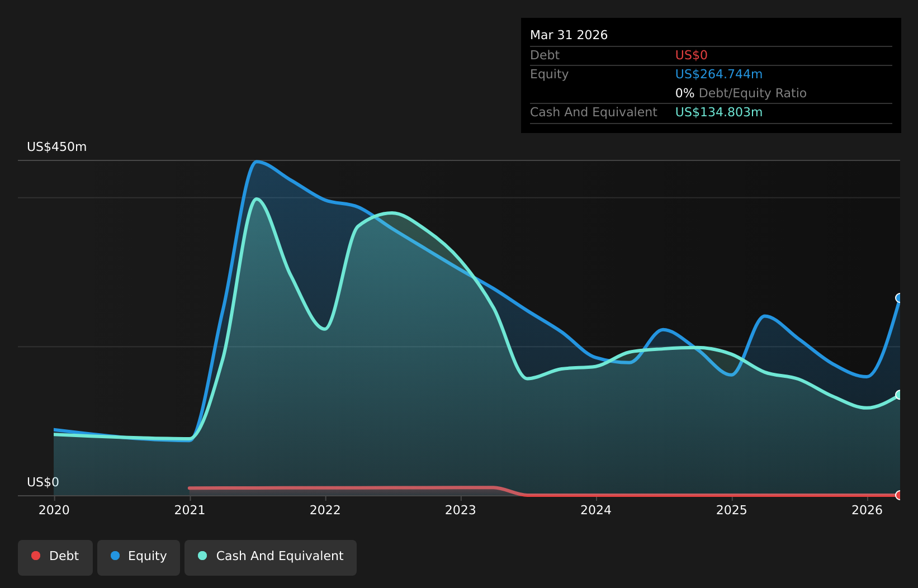Click the Debt label in the tooltip
Image resolution: width=918 pixels, height=588 pixels.
click(x=545, y=55)
